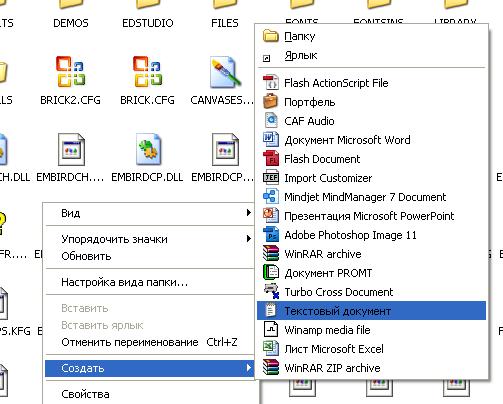Click the Mindjet MindManager icon
Viewport: 503px width, 404px height.
point(270,197)
